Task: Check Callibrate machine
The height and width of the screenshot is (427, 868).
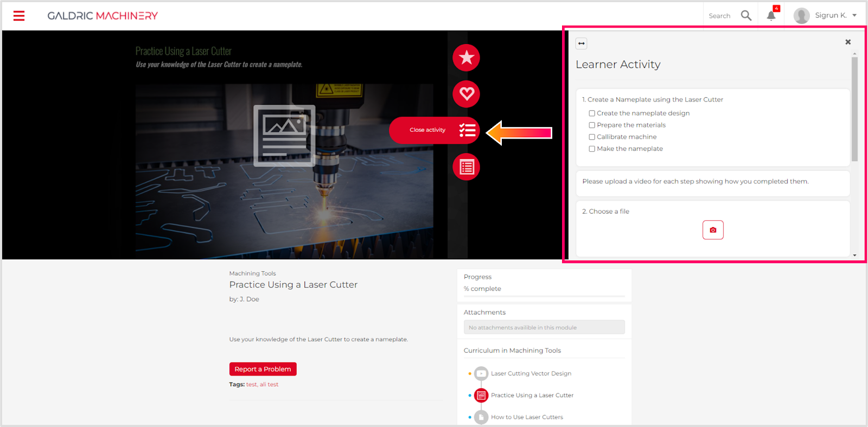Action: (x=592, y=137)
